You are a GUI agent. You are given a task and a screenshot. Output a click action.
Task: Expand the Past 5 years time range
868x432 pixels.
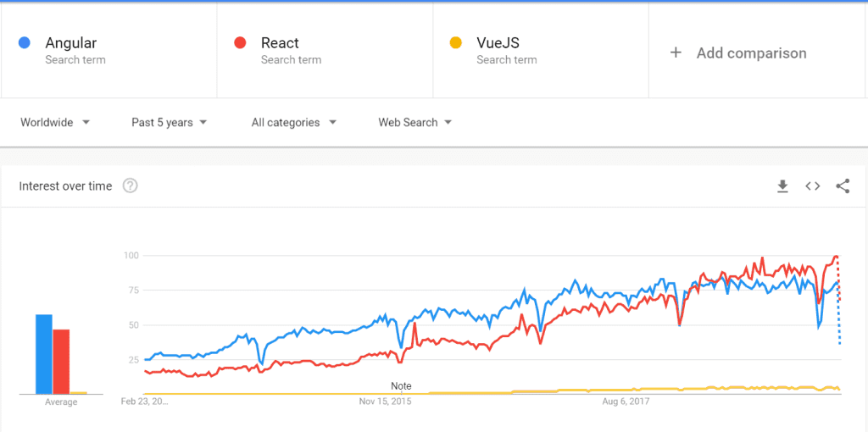[169, 123]
